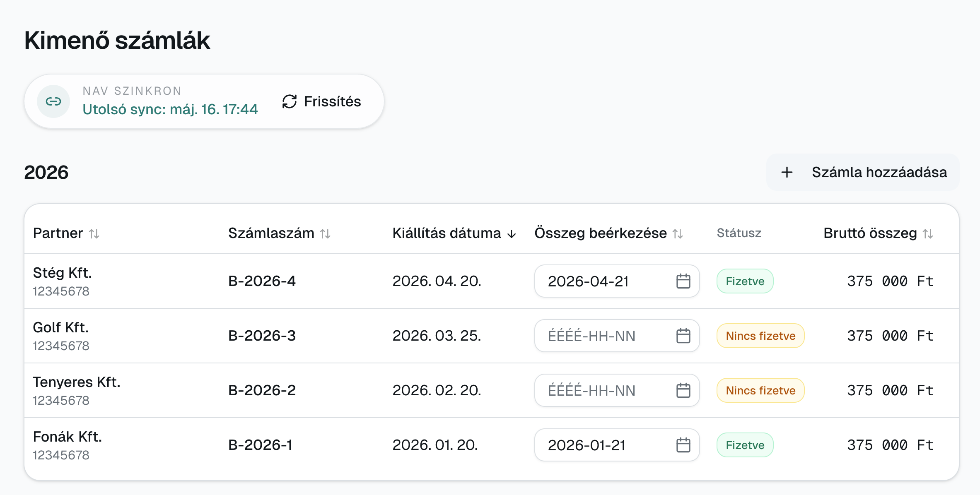
Task: Click the Kimenő számlák page title
Action: click(117, 41)
